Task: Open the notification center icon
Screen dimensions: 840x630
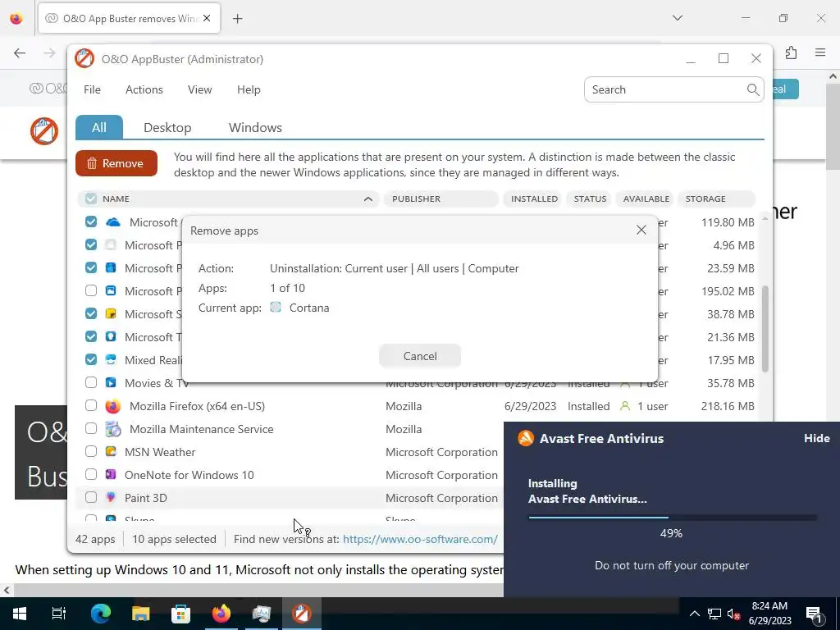Action: (x=814, y=614)
